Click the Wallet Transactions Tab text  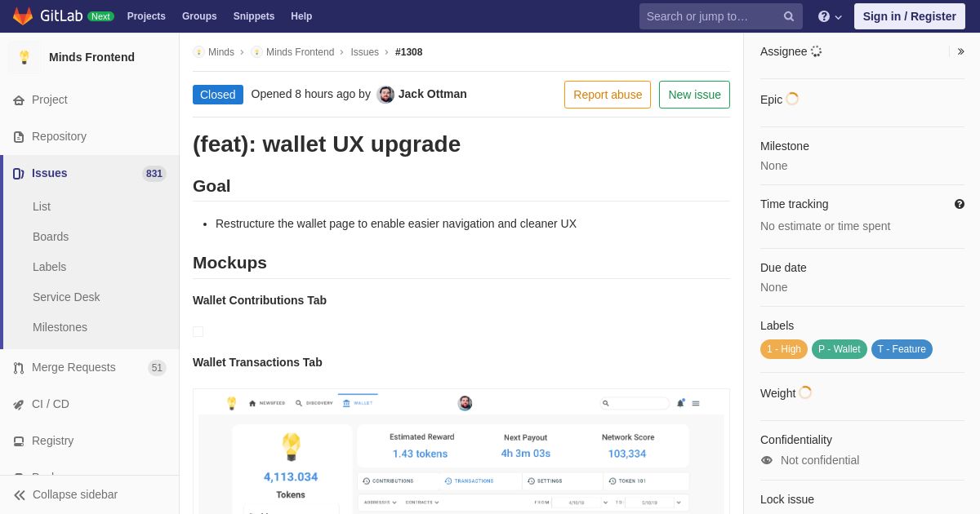click(257, 362)
